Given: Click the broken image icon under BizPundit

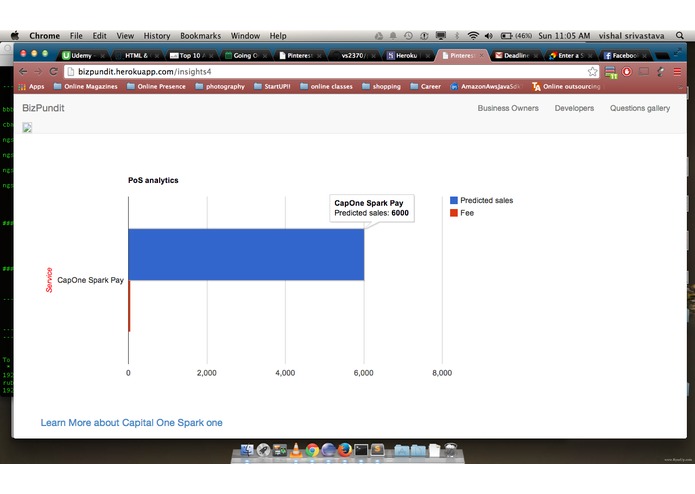Looking at the screenshot, I should 27,128.
